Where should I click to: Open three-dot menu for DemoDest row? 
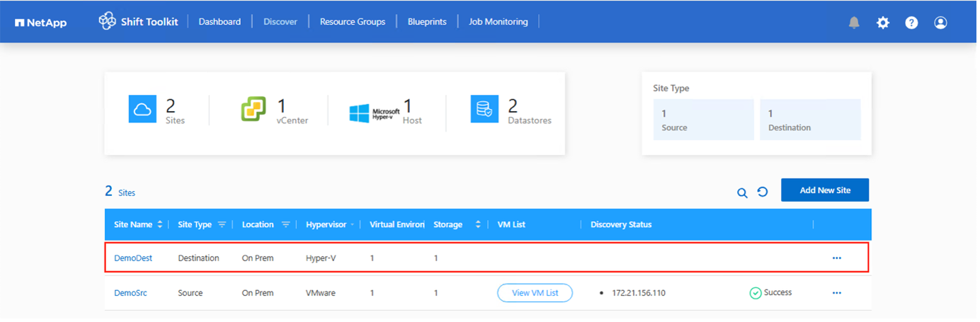coord(837,258)
